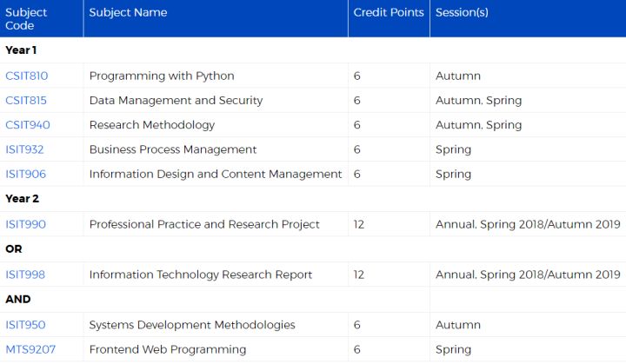Select the Year 1 row heading
626x364 pixels.
click(21, 50)
